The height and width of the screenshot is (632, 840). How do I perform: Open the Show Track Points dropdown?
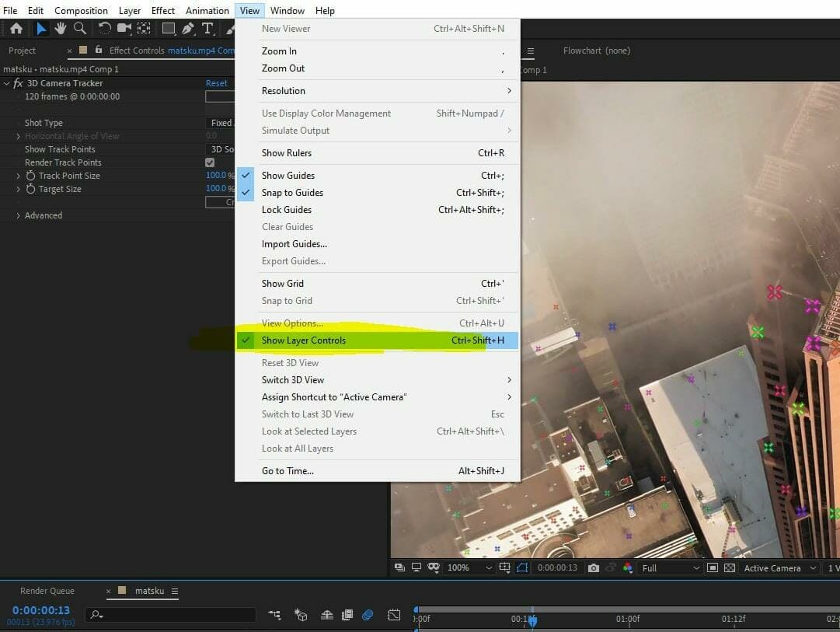tap(220, 149)
